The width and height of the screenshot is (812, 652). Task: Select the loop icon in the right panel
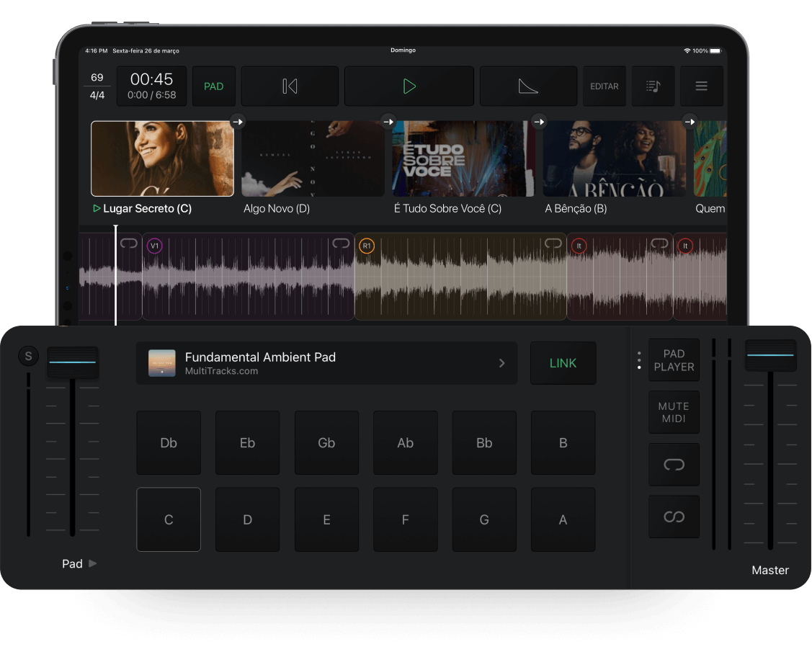click(674, 465)
